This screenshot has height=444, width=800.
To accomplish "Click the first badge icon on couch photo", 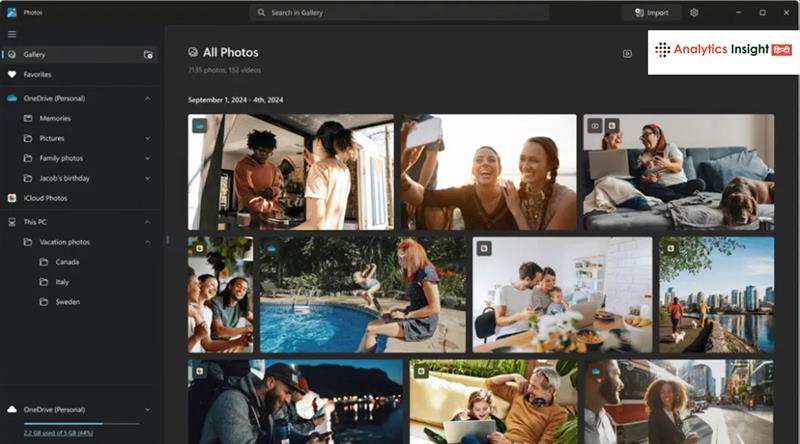I will 595,126.
